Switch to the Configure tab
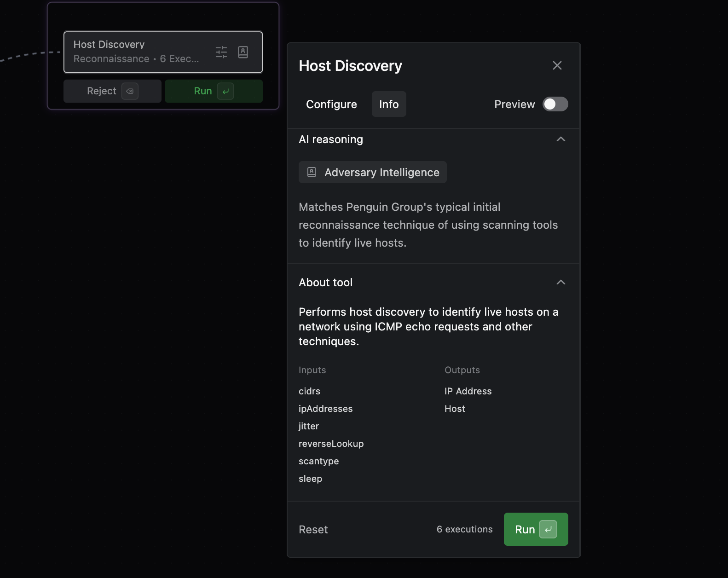The height and width of the screenshot is (578, 728). click(331, 104)
